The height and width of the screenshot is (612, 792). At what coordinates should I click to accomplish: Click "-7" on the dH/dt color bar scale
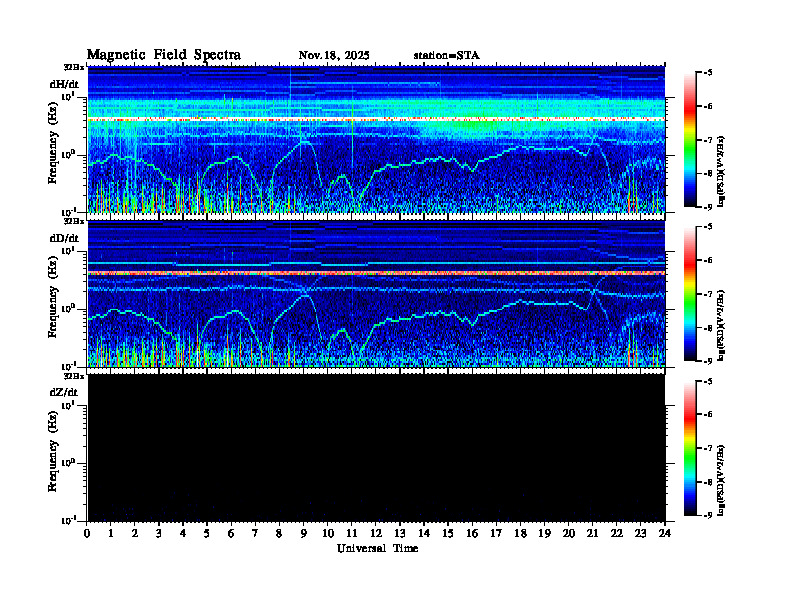pos(708,140)
